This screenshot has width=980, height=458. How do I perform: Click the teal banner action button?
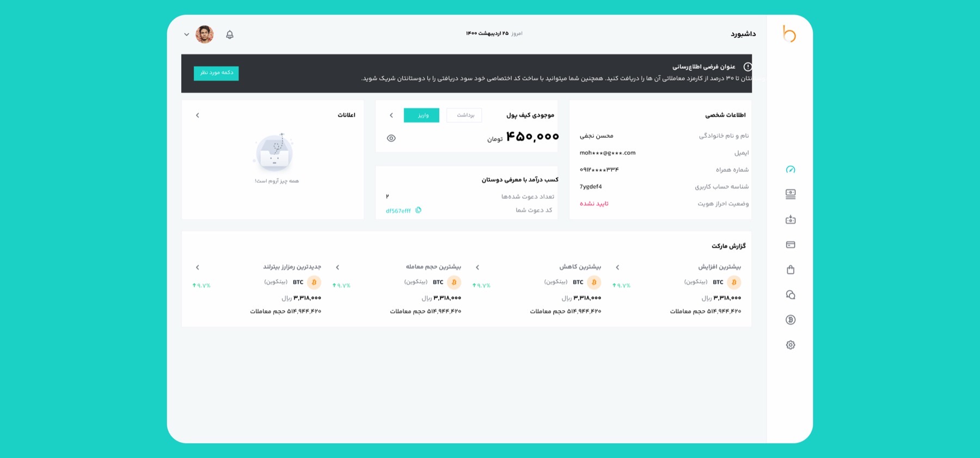click(x=216, y=73)
